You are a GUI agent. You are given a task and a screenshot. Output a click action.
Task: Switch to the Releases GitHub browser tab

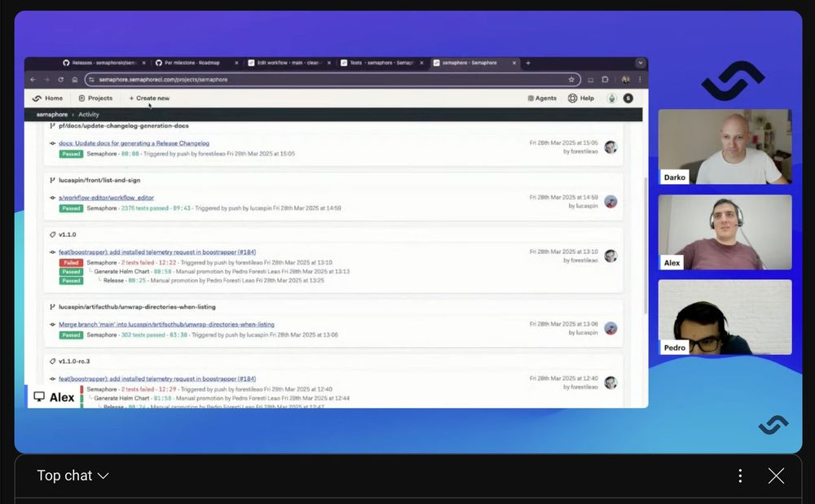(104, 63)
